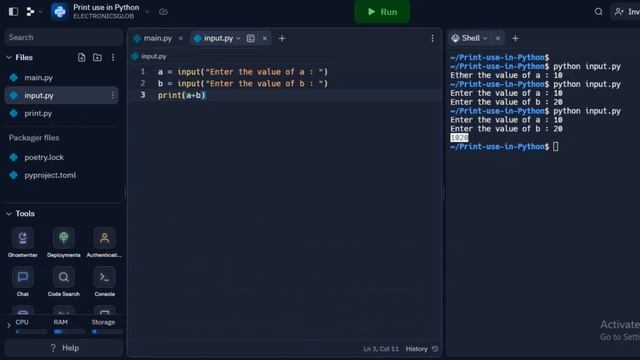The width and height of the screenshot is (640, 360).
Task: Expand the resources panel chevron
Action: pos(9,326)
